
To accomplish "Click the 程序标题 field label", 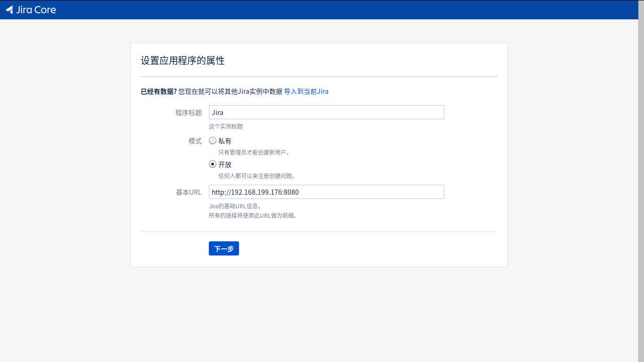I will (x=189, y=113).
